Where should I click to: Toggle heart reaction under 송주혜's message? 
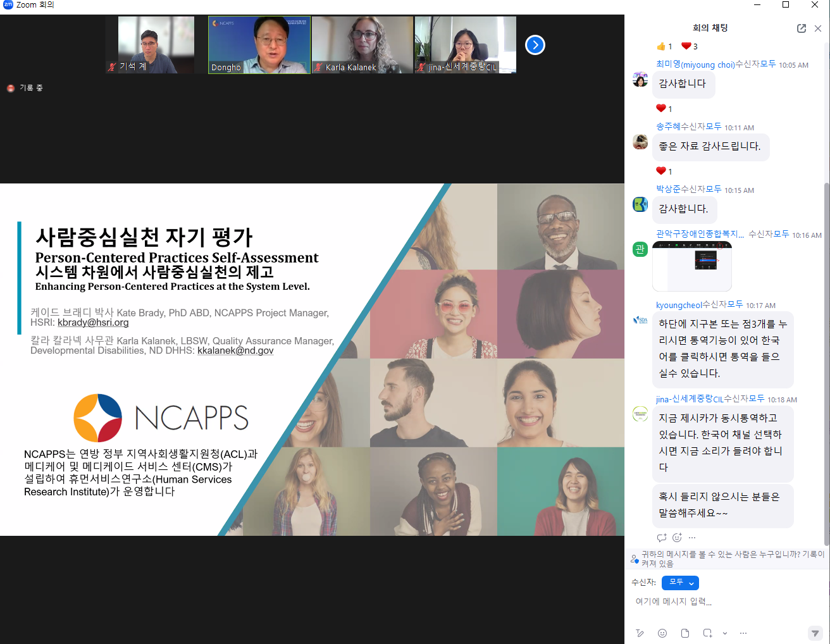[664, 171]
